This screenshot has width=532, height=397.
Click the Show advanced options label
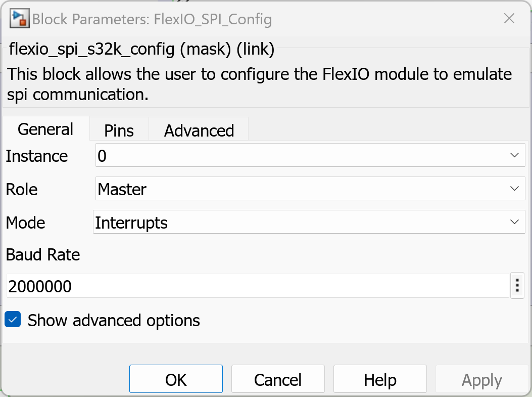click(114, 321)
